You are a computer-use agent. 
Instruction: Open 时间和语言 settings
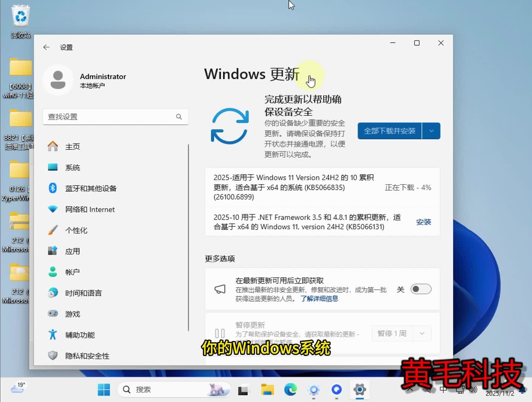83,293
